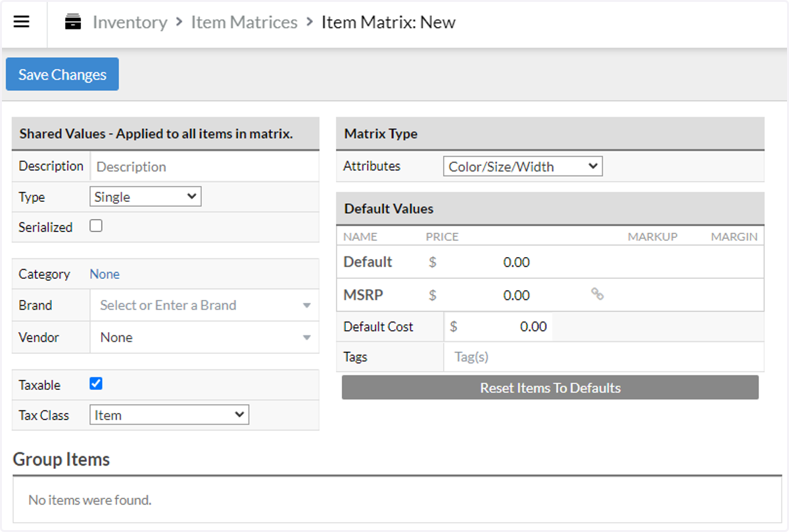
Task: Open the Brand selection combo box
Action: pyautogui.click(x=204, y=305)
